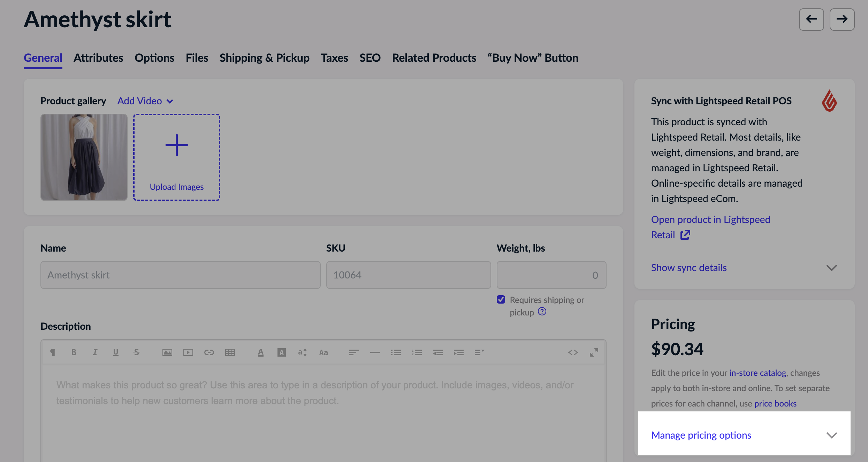This screenshot has height=462, width=868.
Task: Switch to the Taxes tab
Action: pos(334,58)
